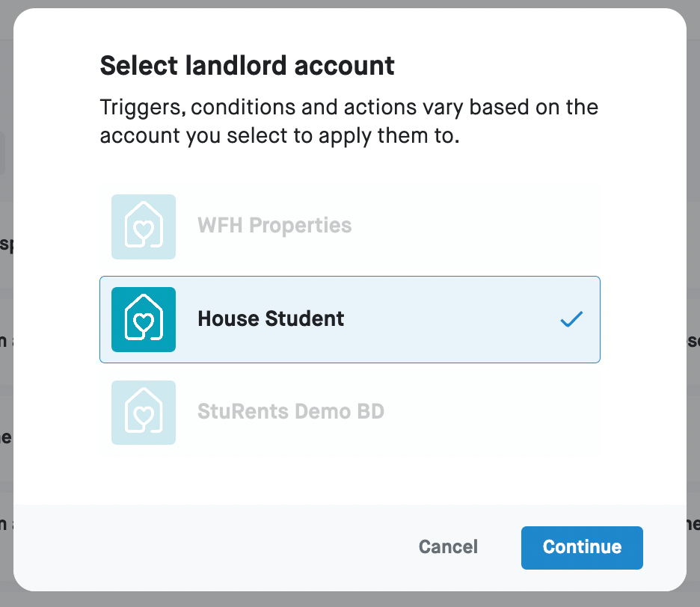Select the WFH Properties account name

[x=274, y=226]
